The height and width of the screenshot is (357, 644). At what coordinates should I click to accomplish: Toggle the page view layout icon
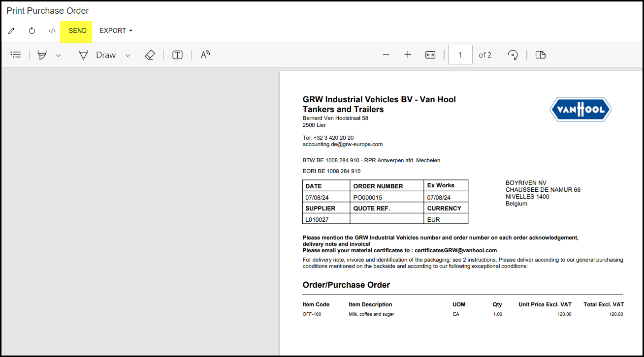(541, 55)
